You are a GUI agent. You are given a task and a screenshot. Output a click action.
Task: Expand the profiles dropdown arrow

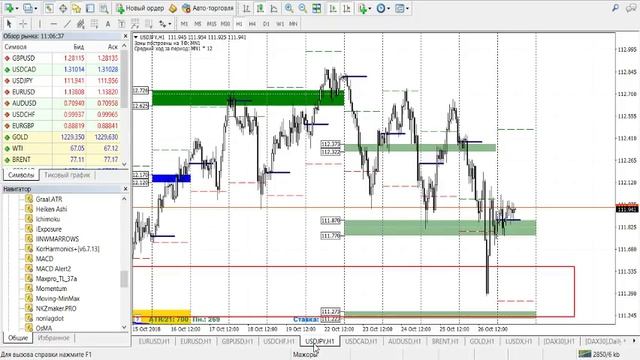(x=36, y=8)
